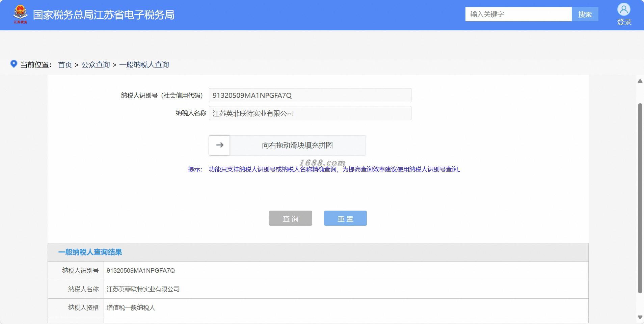Click the 一般纳税人查询结果 header
644x324 pixels.
(x=90, y=252)
